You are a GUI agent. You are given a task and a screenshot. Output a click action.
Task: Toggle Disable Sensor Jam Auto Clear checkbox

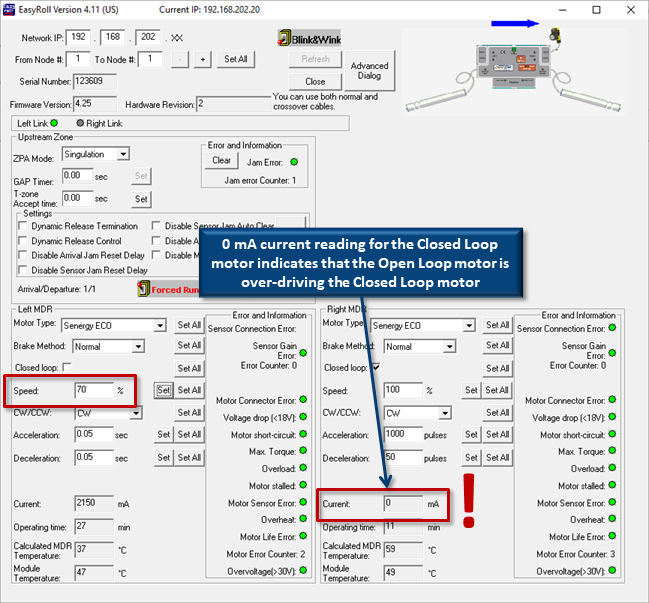pos(156,226)
